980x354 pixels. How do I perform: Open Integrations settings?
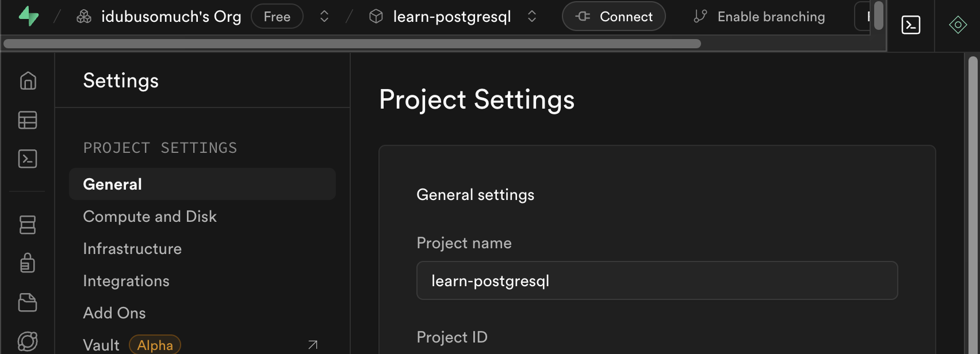[126, 281]
